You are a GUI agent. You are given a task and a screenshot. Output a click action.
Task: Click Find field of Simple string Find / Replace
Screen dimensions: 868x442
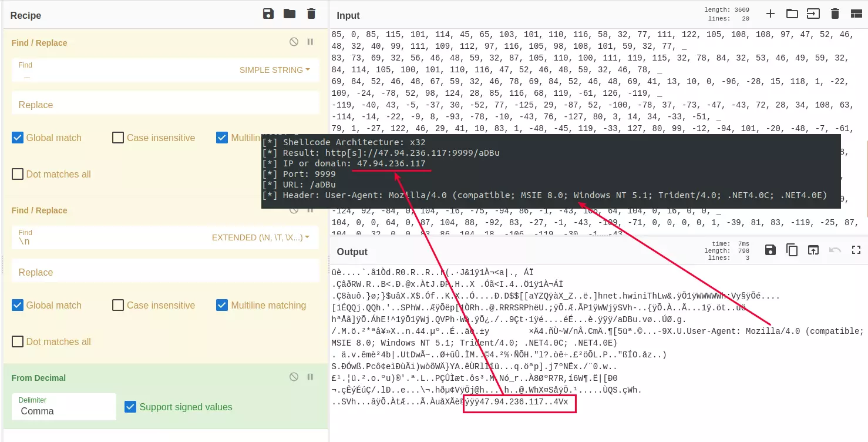pos(123,71)
